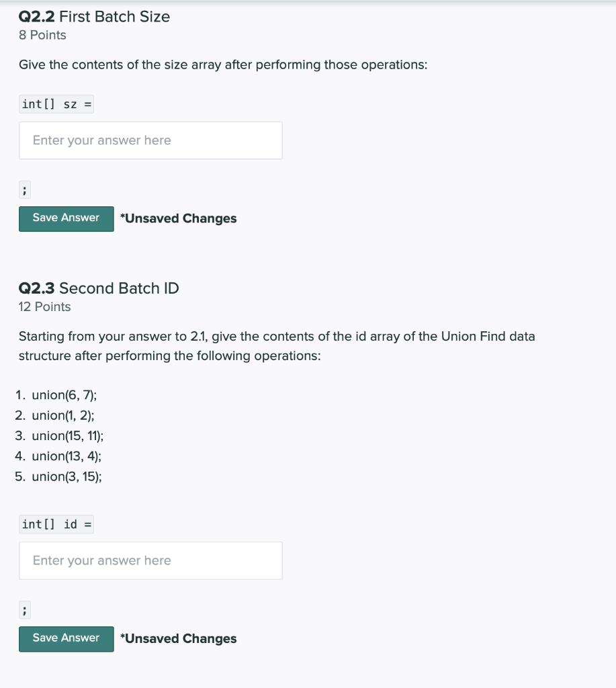Click the Q2.3 instructions paragraph text
The width and height of the screenshot is (616, 688).
click(x=277, y=345)
